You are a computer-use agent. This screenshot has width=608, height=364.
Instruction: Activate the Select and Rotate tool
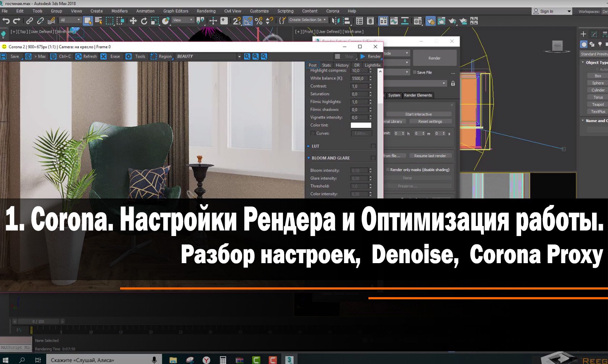coord(144,21)
